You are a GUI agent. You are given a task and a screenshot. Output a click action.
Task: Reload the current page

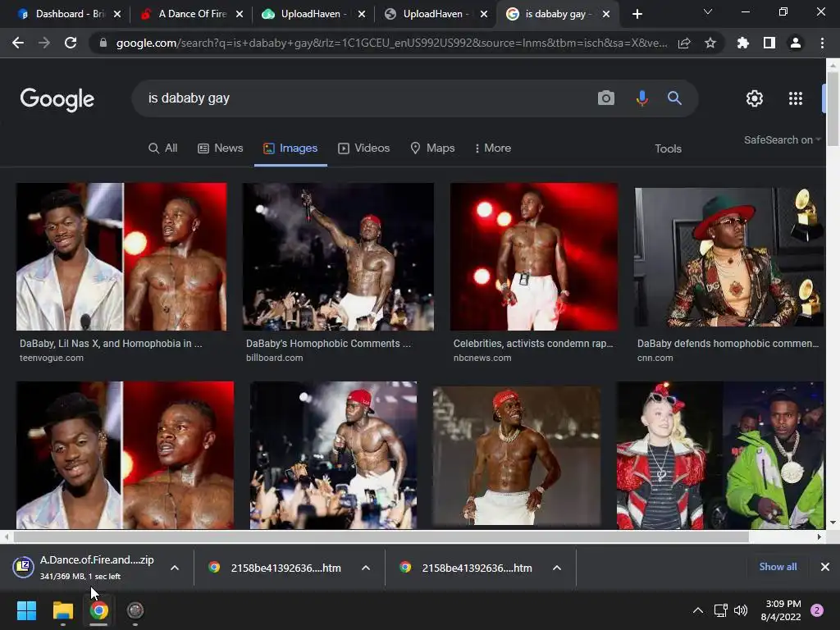pyautogui.click(x=71, y=43)
